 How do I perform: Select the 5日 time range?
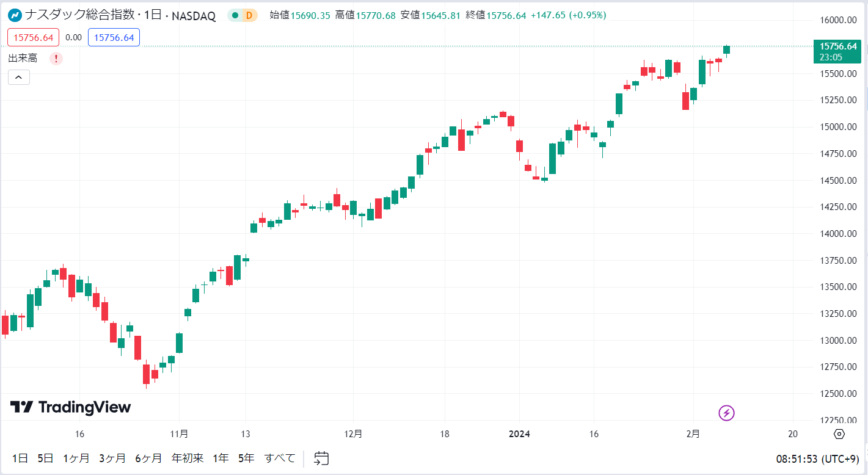[45, 458]
